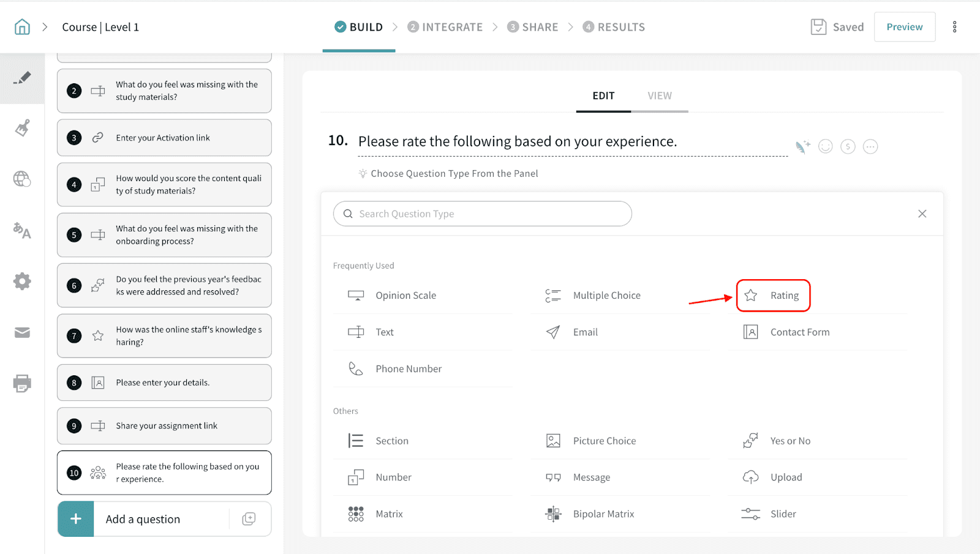Open the email envelope icon in sidebar
980x554 pixels.
[x=22, y=332]
